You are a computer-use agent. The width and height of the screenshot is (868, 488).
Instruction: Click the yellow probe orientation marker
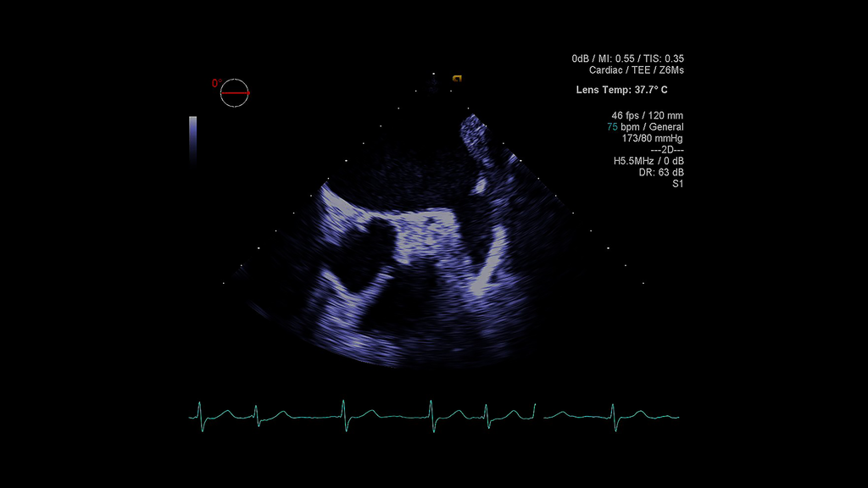[x=458, y=77]
